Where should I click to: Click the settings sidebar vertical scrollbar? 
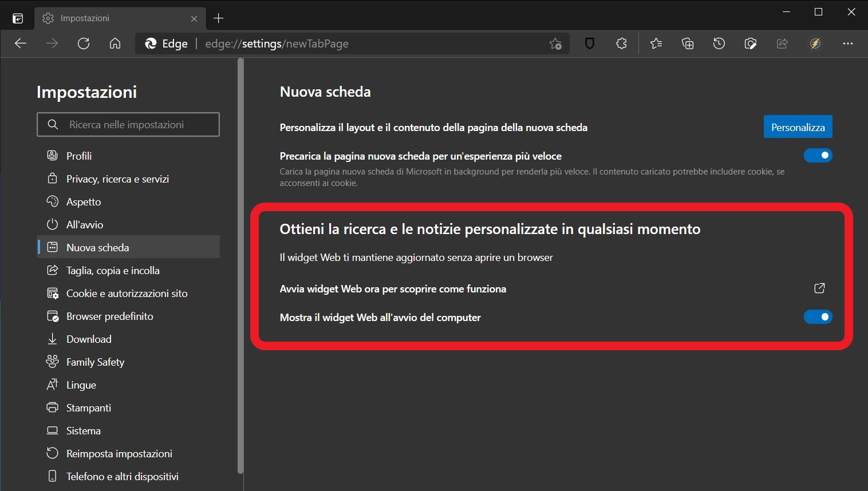point(240,266)
